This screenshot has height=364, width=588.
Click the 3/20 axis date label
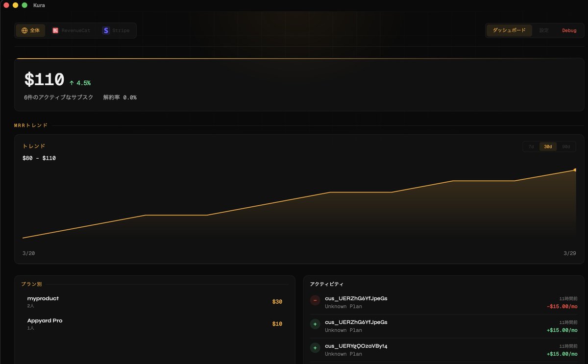28,253
